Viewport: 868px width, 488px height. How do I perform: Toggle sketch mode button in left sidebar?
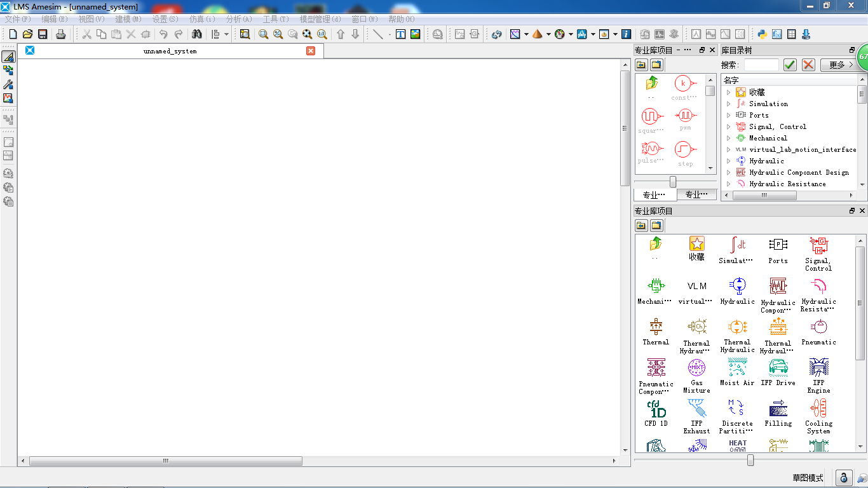click(8, 57)
